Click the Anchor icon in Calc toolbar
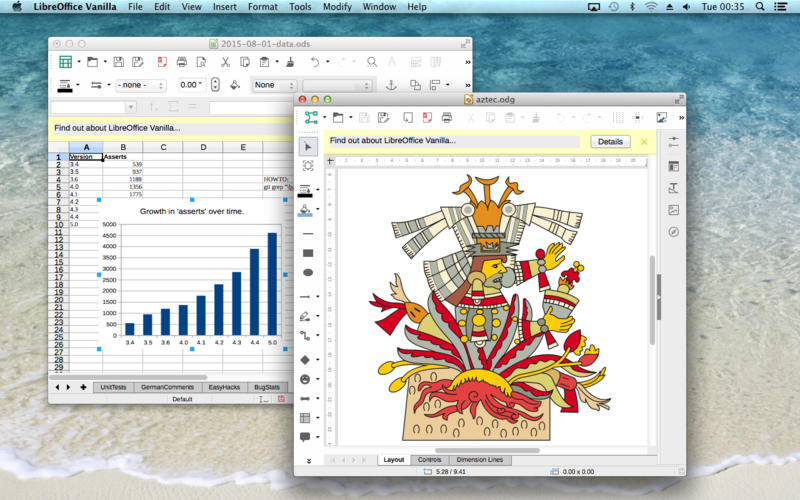Image resolution: width=800 pixels, height=500 pixels. point(391,85)
